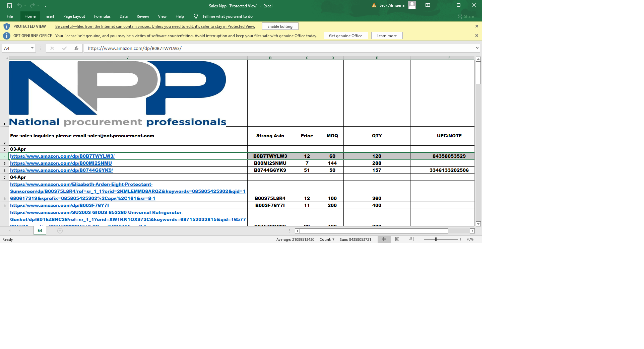Viewport: 644px width, 349px height.
Task: Click the Share button
Action: (x=466, y=16)
